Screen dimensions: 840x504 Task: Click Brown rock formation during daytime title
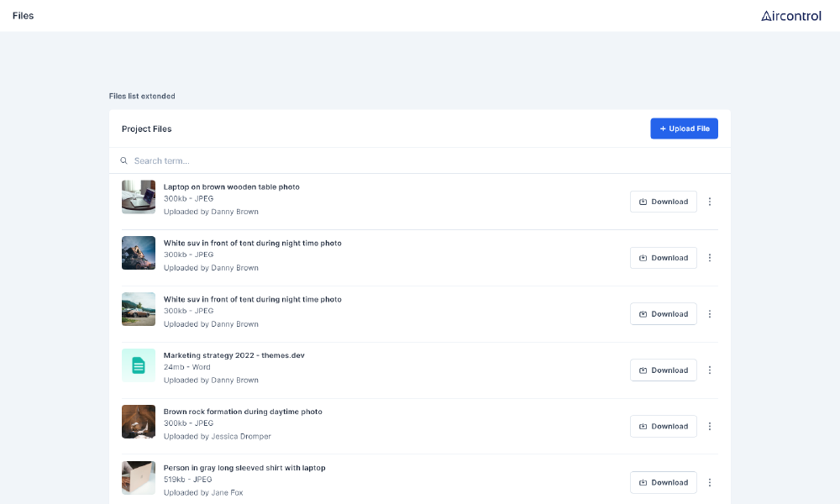click(243, 412)
